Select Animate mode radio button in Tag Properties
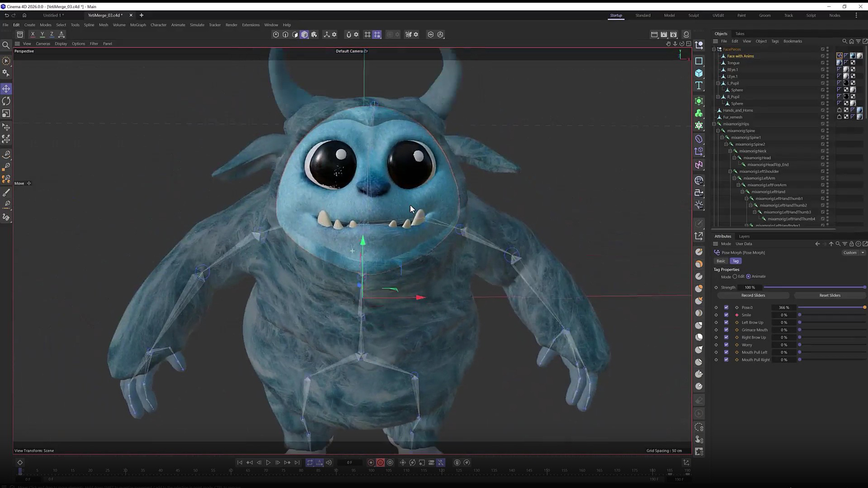The image size is (868, 488). tap(749, 276)
